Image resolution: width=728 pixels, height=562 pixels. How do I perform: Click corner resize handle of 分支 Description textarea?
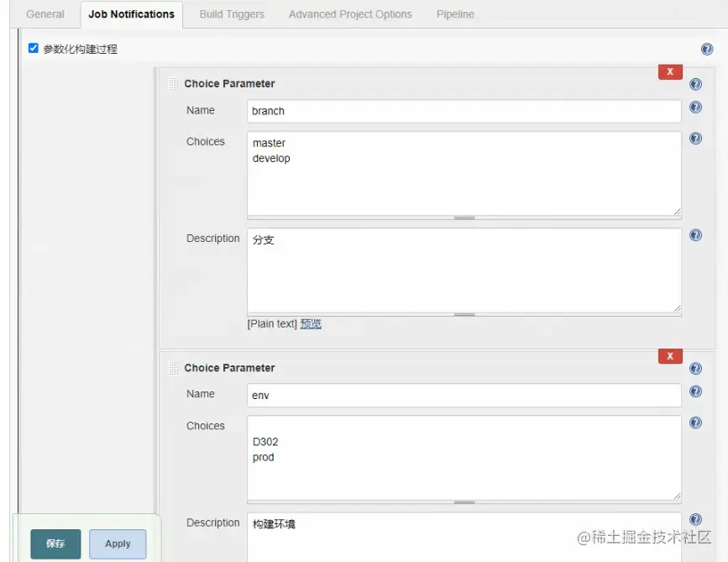click(x=678, y=308)
